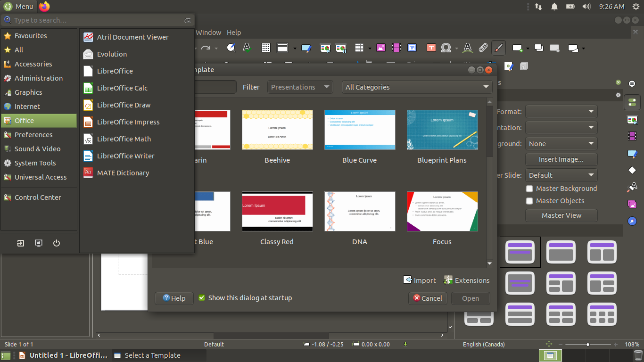Open the All Categories dropdown

417,87
